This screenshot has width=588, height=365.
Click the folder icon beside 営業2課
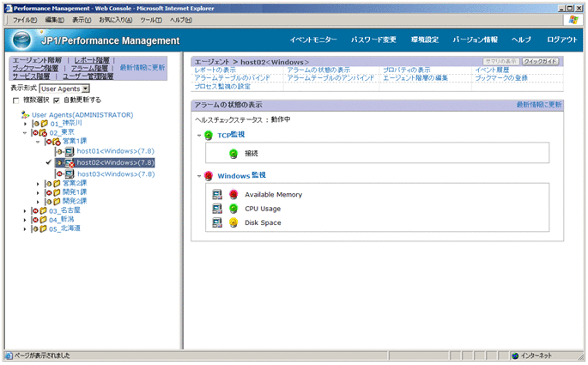(57, 184)
